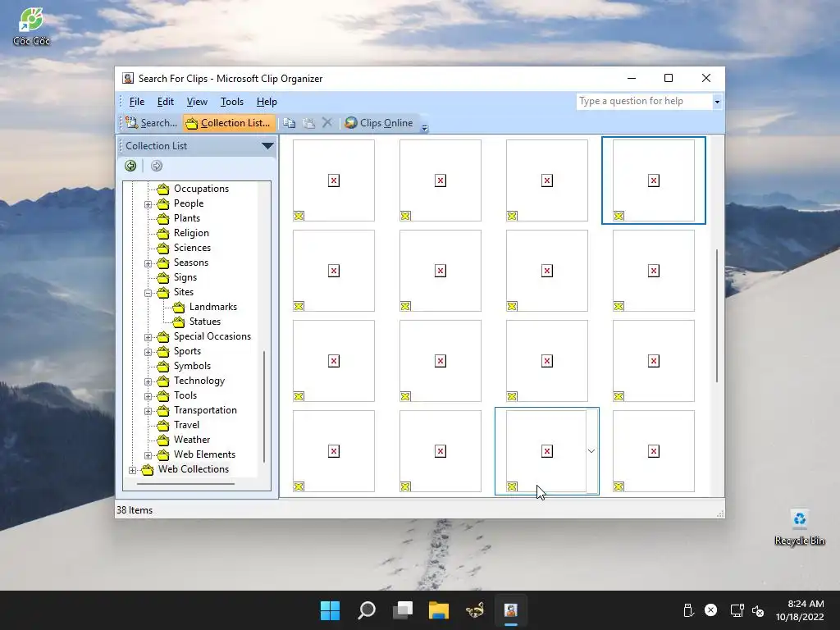Select the Sites collection label
Viewport: 840px width, 630px height.
[x=183, y=292]
